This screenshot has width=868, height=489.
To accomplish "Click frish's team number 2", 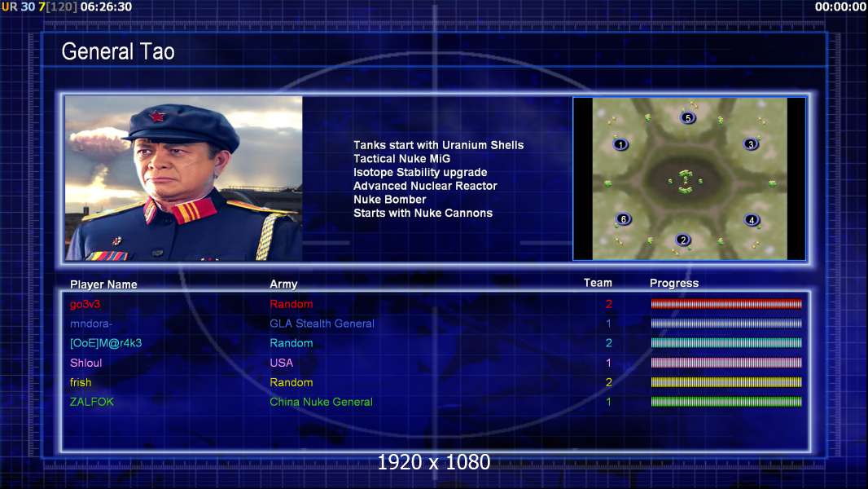I will (608, 383).
